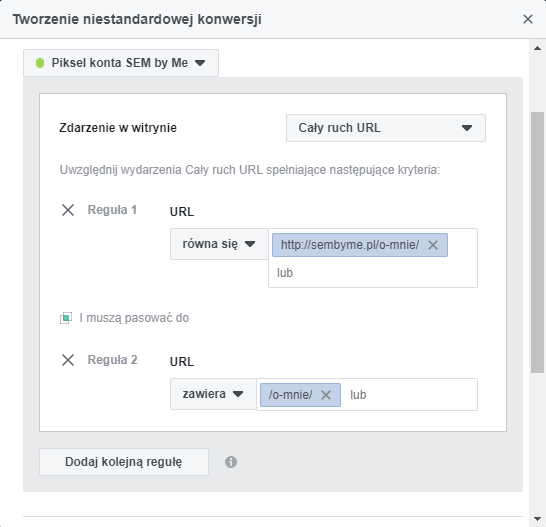Viewport: 546px width, 527px height.
Task: Click the Uwzględnij wydarzenia criteria description text
Action: point(250,170)
